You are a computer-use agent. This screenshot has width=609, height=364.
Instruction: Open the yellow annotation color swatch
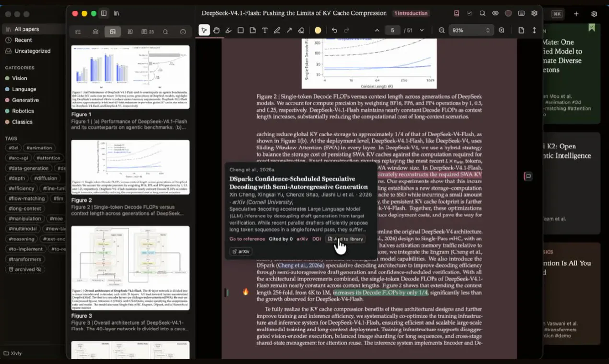point(318,30)
